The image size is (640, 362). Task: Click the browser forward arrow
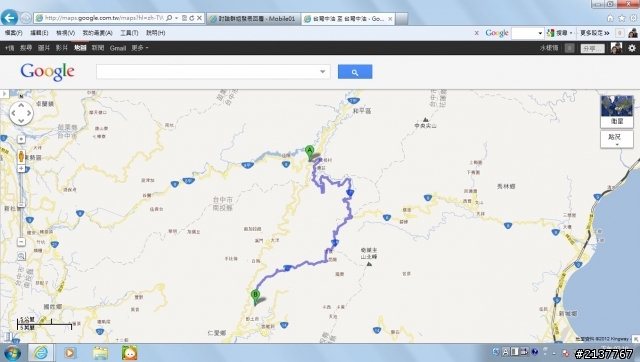(x=26, y=18)
